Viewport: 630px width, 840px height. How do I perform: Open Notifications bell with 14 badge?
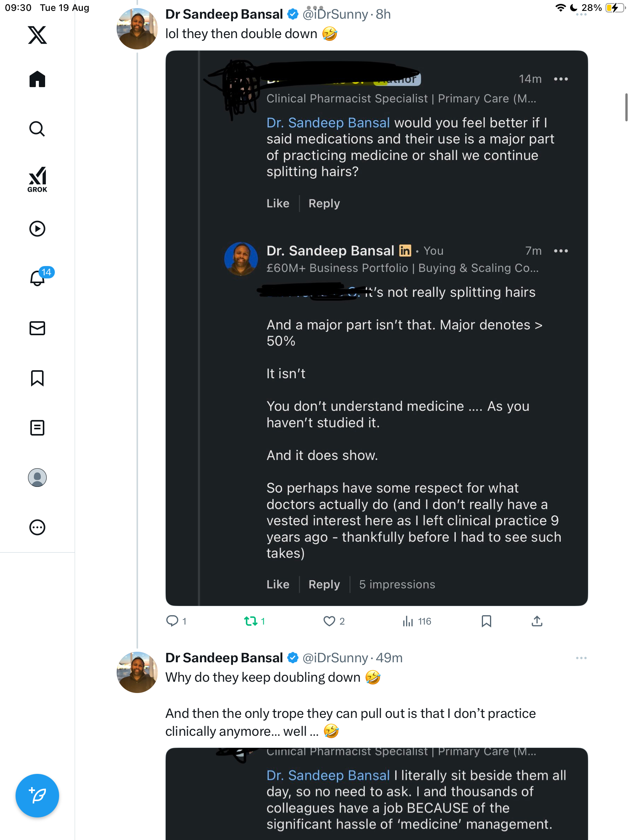(x=38, y=278)
